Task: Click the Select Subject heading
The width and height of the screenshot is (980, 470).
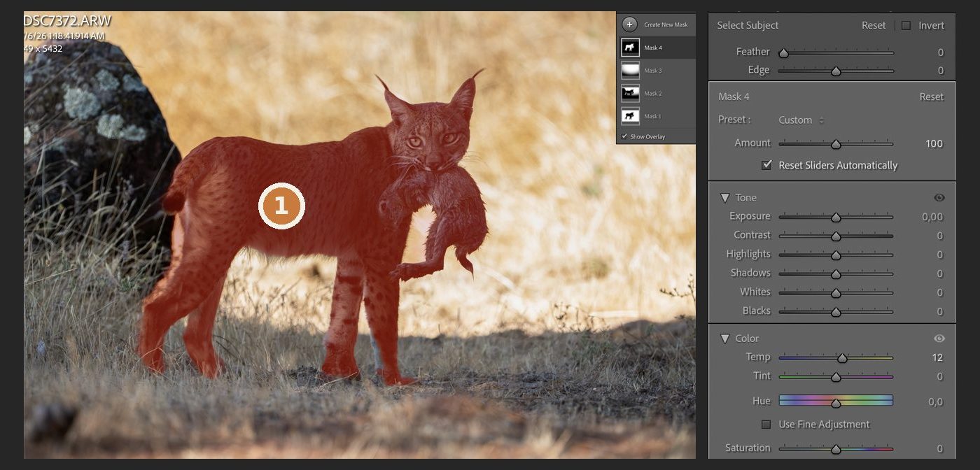Action: point(748,25)
